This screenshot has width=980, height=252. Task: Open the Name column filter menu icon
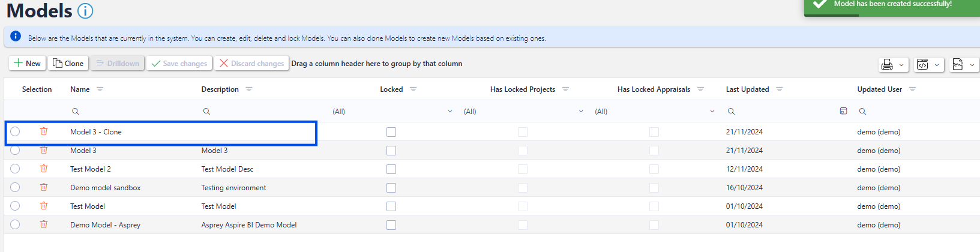click(100, 89)
